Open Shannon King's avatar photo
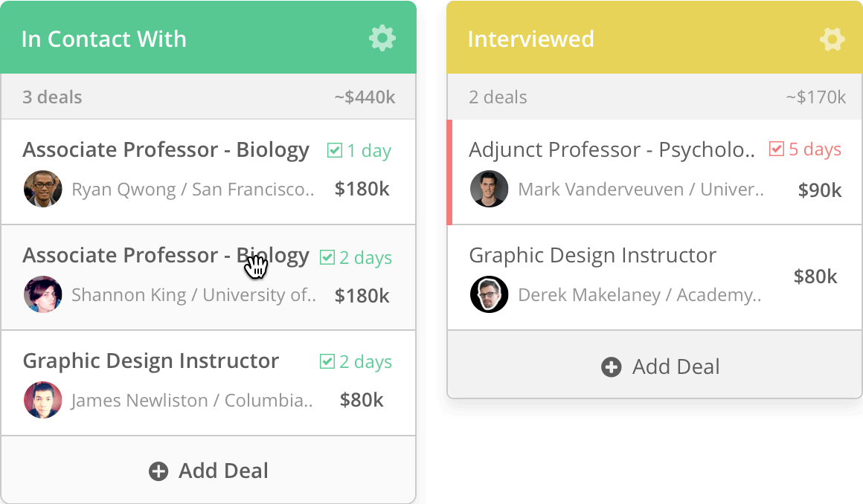Image resolution: width=863 pixels, height=504 pixels. [43, 294]
